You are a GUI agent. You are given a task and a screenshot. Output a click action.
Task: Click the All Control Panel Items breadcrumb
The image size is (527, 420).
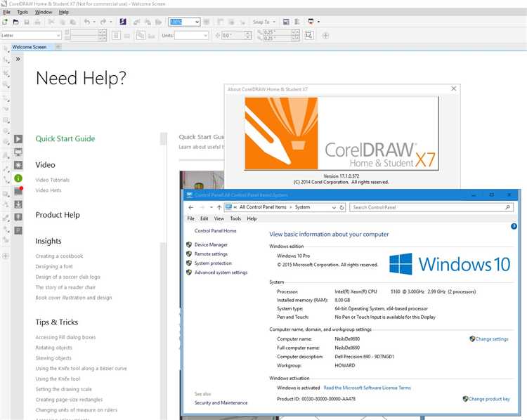263,207
